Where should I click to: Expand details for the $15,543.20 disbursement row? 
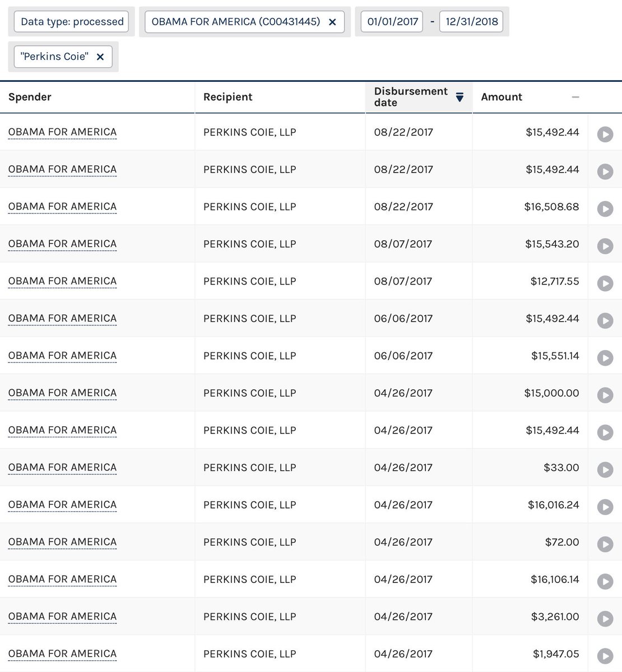(x=605, y=246)
